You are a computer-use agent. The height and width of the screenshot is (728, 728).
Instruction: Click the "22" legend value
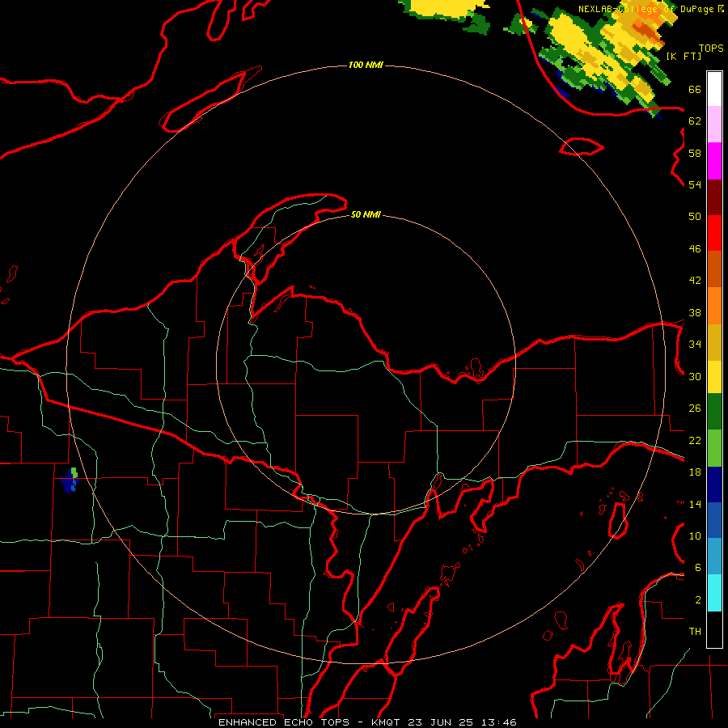pos(695,440)
